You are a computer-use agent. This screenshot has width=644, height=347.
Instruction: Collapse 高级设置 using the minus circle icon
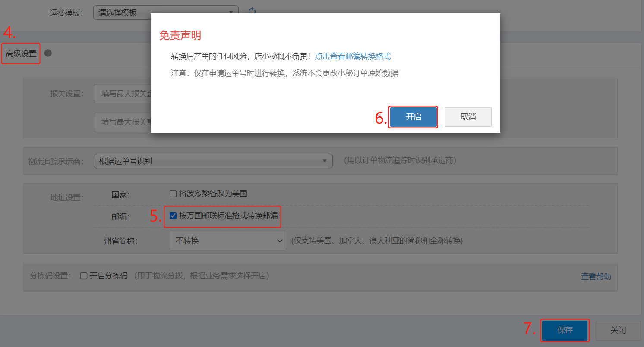[48, 53]
